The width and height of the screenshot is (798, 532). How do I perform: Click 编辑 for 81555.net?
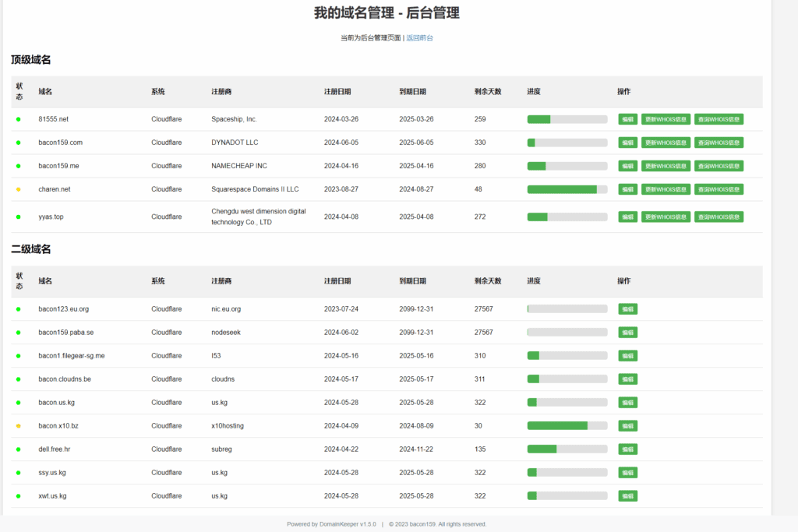click(x=627, y=119)
